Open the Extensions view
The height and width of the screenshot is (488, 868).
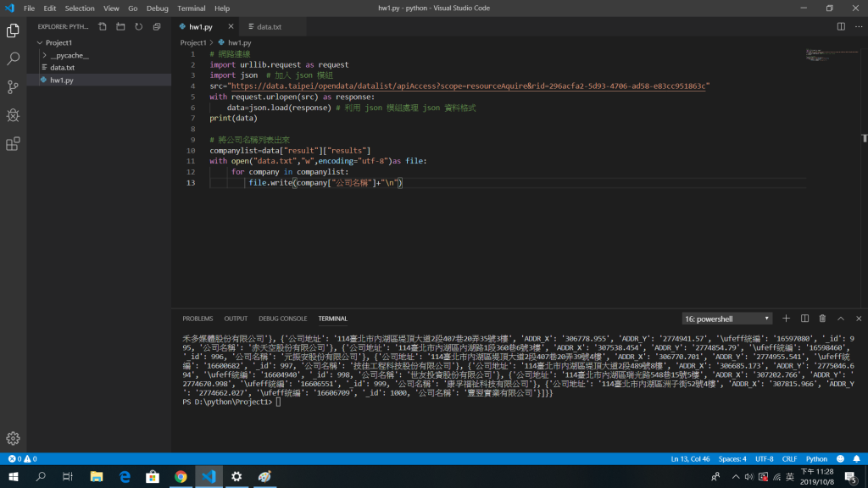pos(13,144)
